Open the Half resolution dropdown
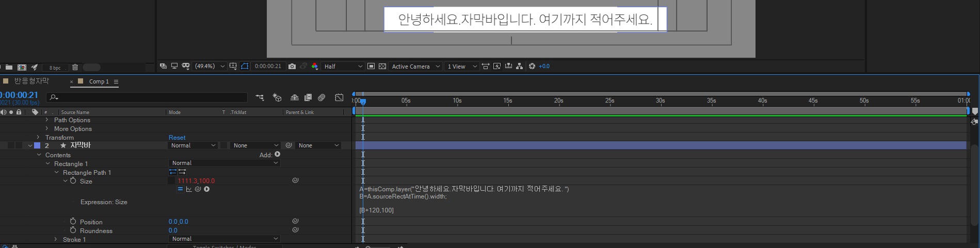The image size is (980, 248). click(343, 66)
